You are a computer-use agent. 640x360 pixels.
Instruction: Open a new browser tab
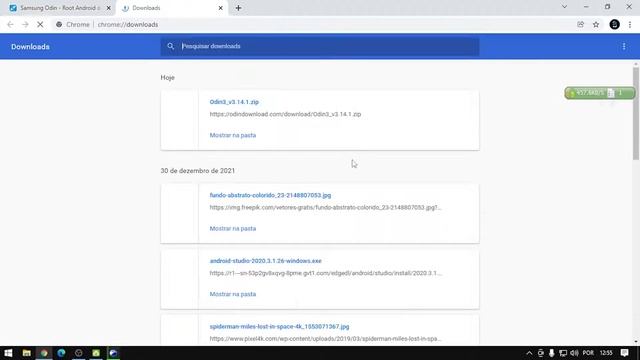[238, 8]
